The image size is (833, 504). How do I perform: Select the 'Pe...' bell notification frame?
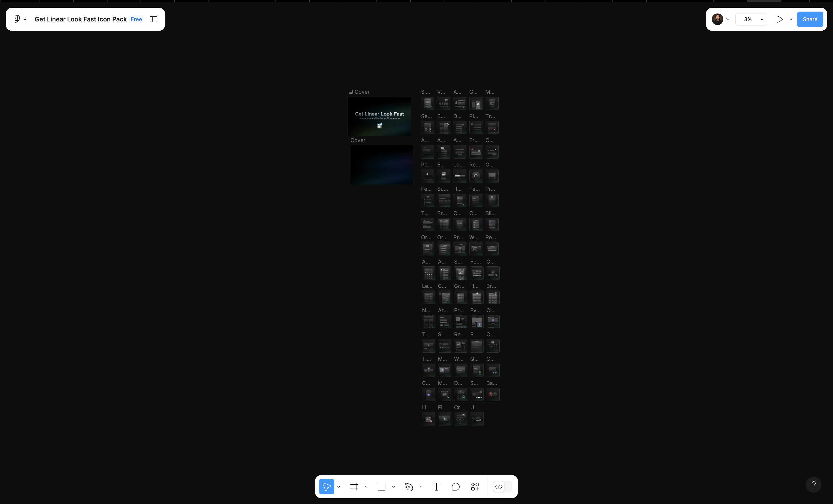[x=428, y=176]
